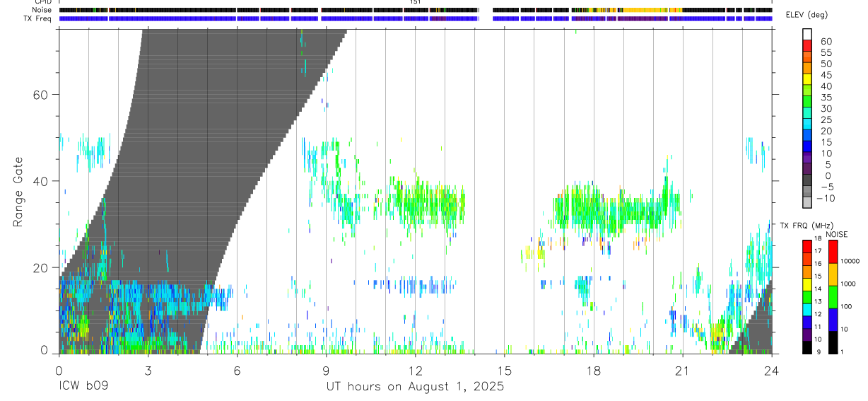The height and width of the screenshot is (401, 868).
Task: Click the '55' value on ELEV scale
Action: (826, 53)
